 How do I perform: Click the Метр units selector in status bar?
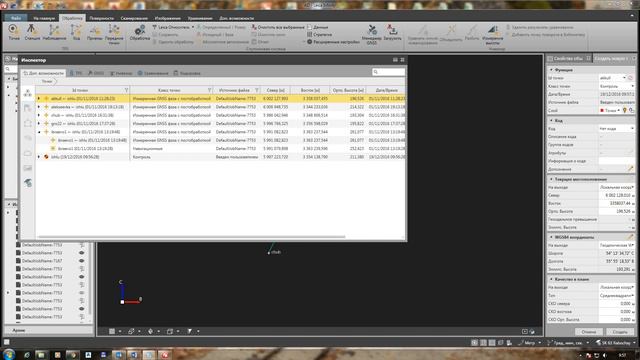click(529, 343)
